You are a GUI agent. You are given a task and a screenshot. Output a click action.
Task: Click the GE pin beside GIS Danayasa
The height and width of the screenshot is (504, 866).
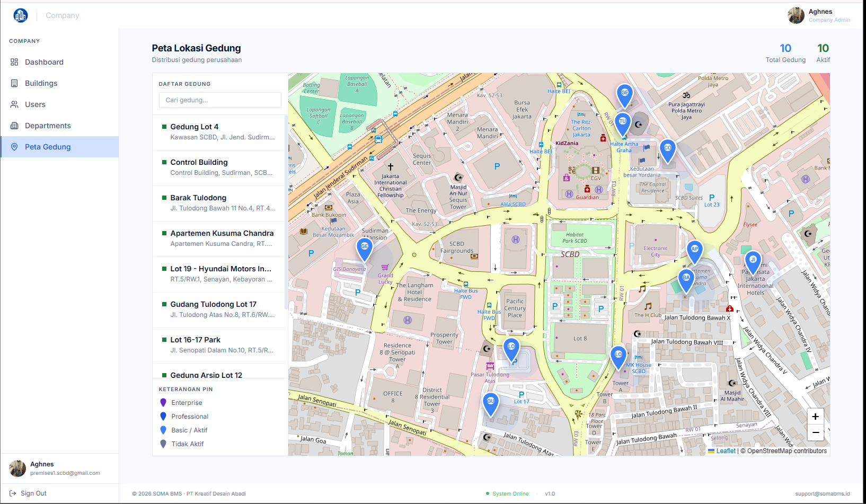pos(365,250)
